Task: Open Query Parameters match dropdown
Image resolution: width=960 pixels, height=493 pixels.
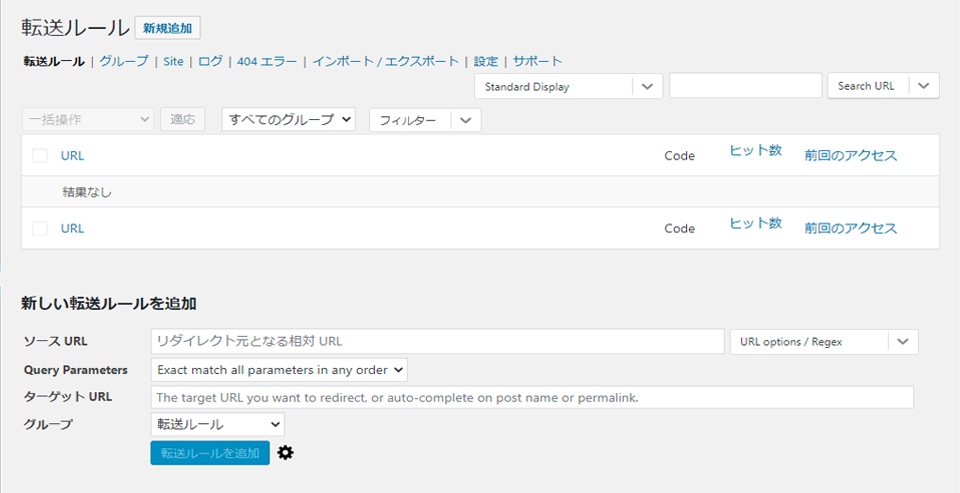Action: tap(280, 370)
